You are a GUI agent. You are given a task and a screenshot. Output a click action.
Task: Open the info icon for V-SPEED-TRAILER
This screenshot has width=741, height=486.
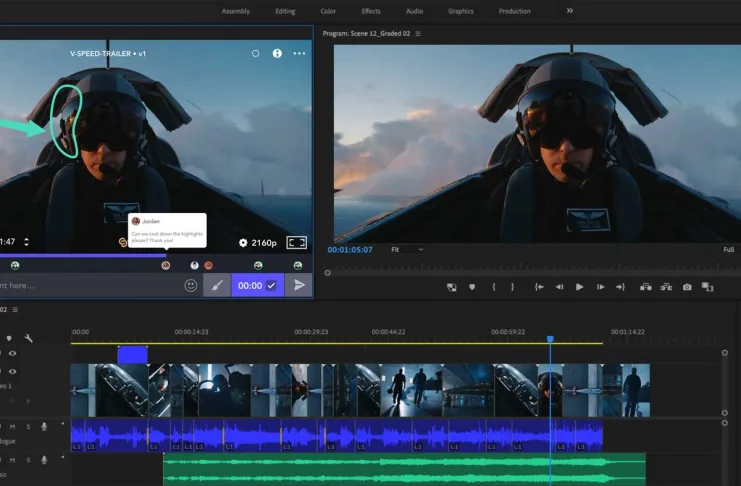click(x=277, y=53)
